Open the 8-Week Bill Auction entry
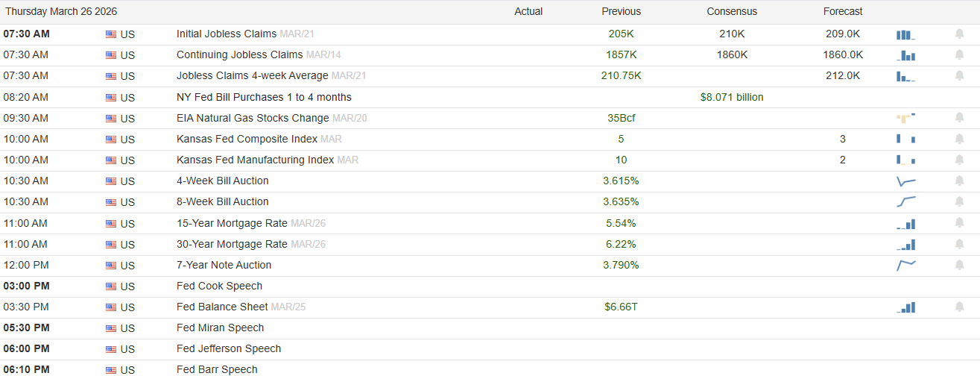Viewport: 980px width, 376px height. coord(222,201)
